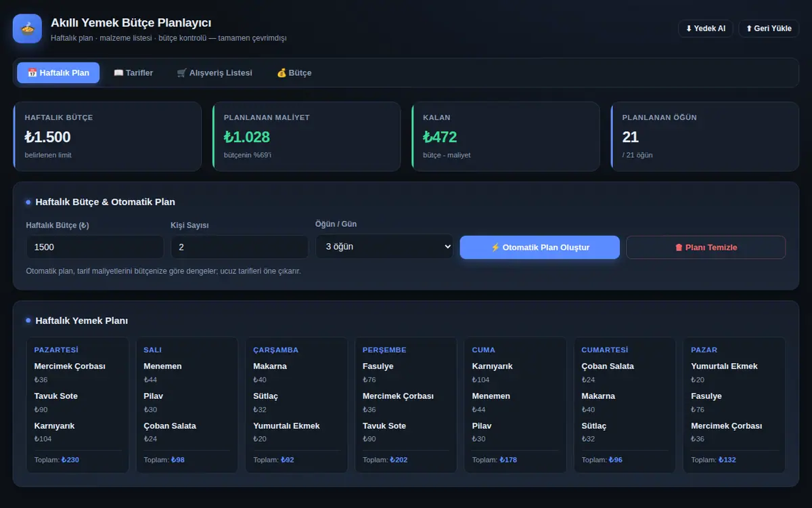The image size is (812, 508).
Task: Click the Kalan ₺472 value
Action: pyautogui.click(x=440, y=137)
